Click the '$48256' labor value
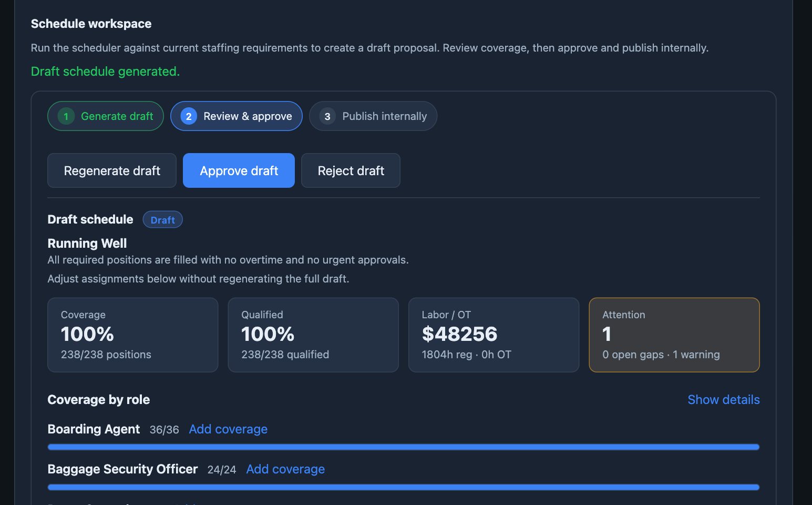This screenshot has height=505, width=812. pos(459,334)
